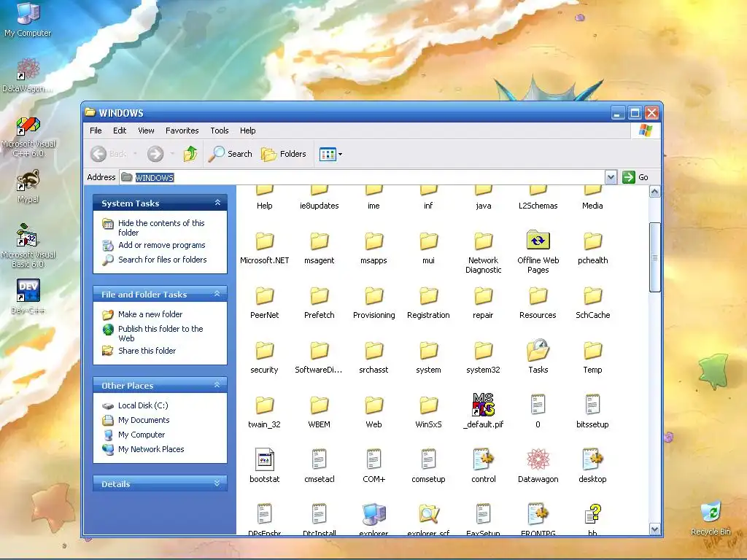Screen dimensions: 747x560
Task: Collapse the Other Places panel
Action: [217, 385]
